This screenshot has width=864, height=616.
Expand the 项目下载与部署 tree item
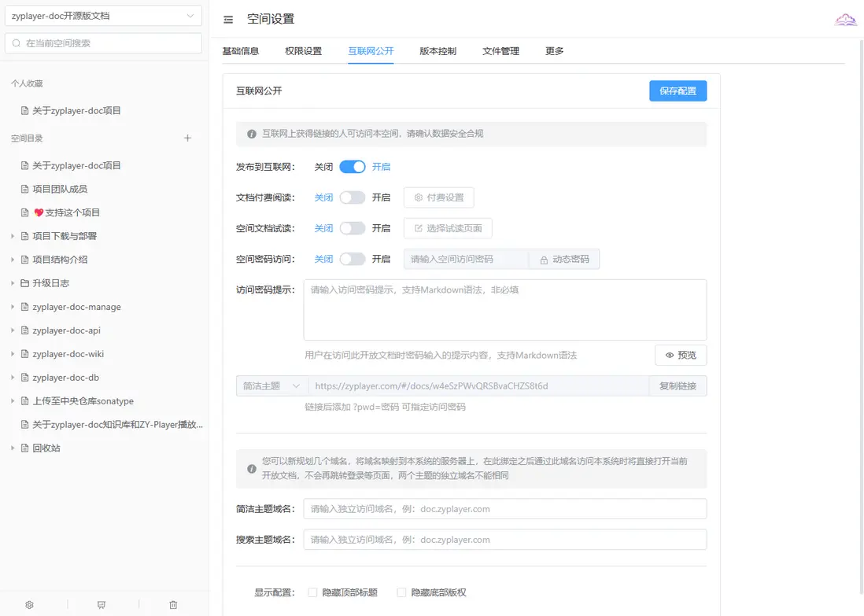click(11, 235)
